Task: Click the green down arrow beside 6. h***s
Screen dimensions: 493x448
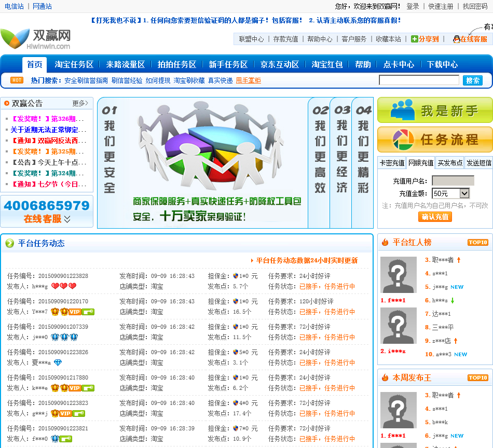Action: [x=453, y=300]
